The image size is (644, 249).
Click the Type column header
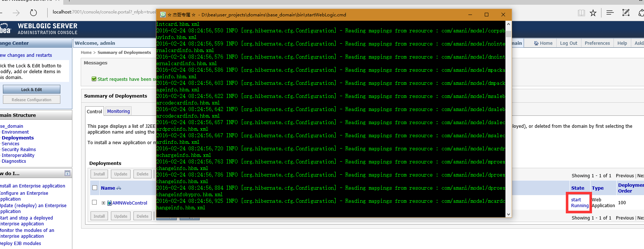(597, 188)
